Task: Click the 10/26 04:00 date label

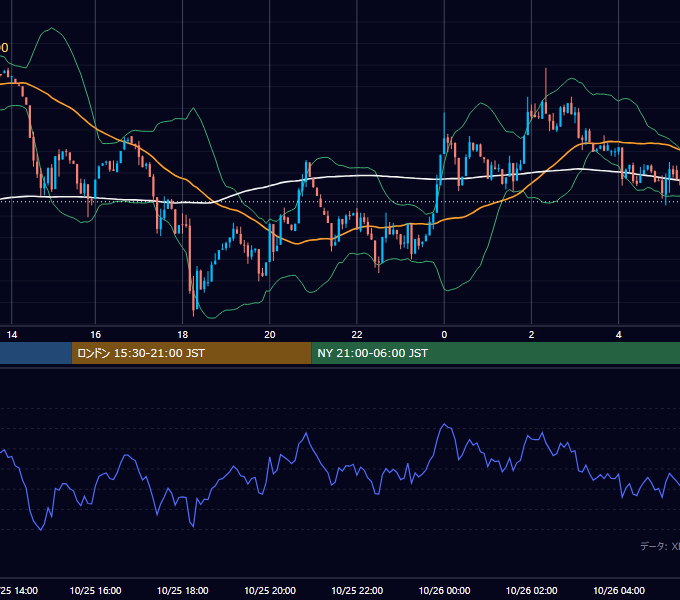Action: pyautogui.click(x=618, y=590)
